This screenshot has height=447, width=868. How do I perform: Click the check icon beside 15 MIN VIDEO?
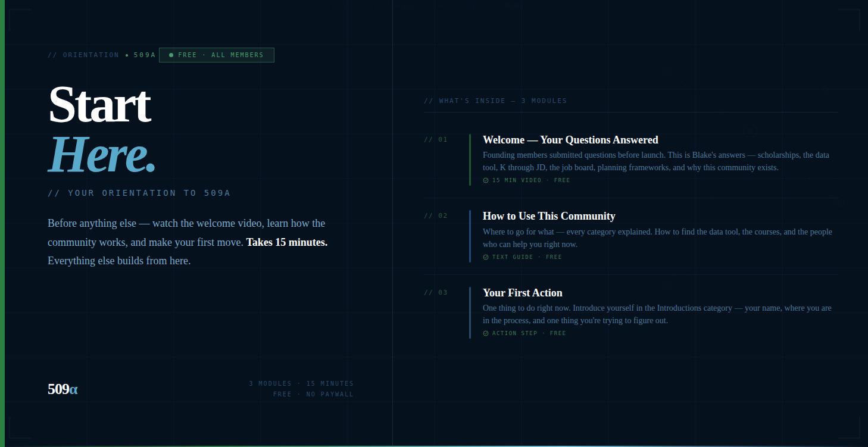486,180
